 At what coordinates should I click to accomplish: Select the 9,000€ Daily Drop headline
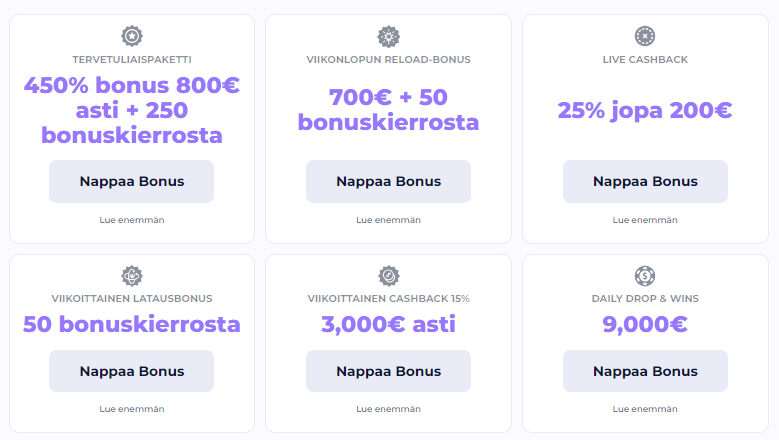pos(645,325)
